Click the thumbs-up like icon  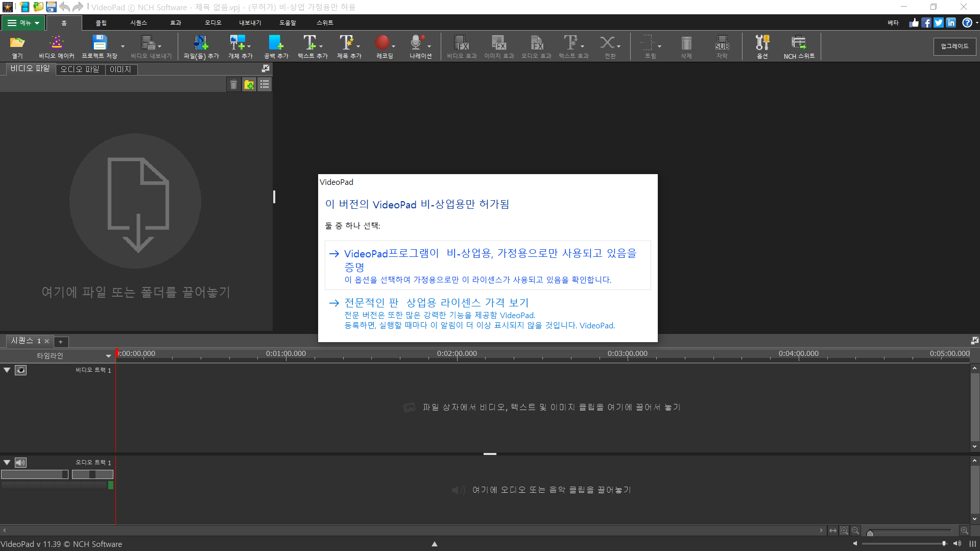[x=914, y=22]
